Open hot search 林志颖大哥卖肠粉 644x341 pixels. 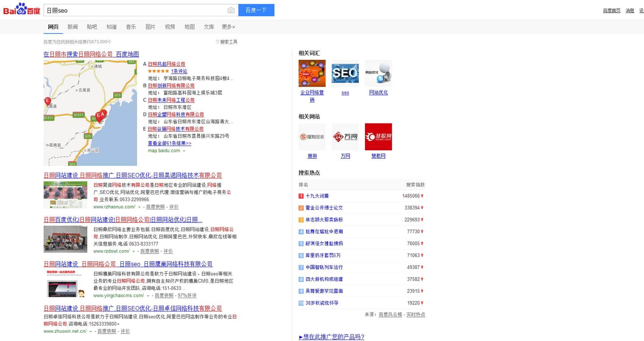coord(324,220)
